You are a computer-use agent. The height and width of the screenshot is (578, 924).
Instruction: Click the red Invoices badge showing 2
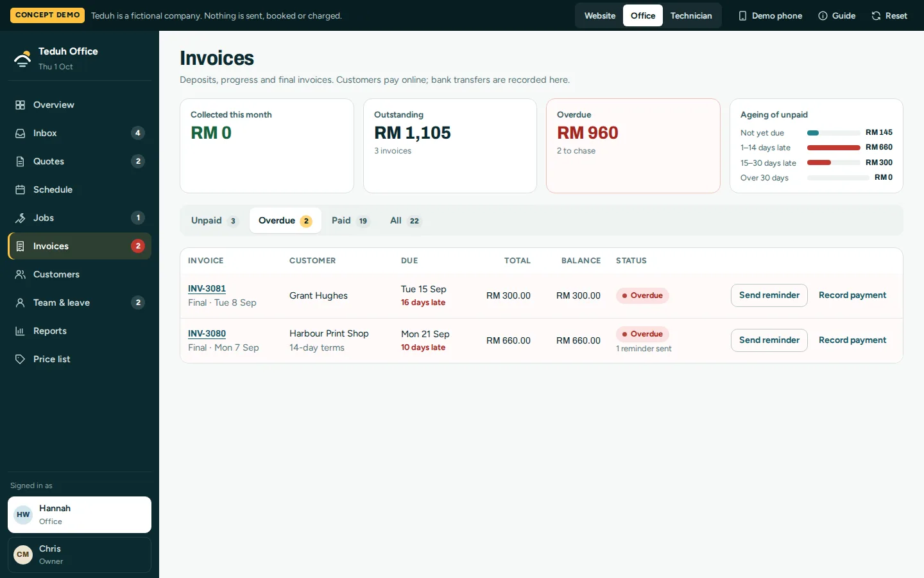pos(138,246)
